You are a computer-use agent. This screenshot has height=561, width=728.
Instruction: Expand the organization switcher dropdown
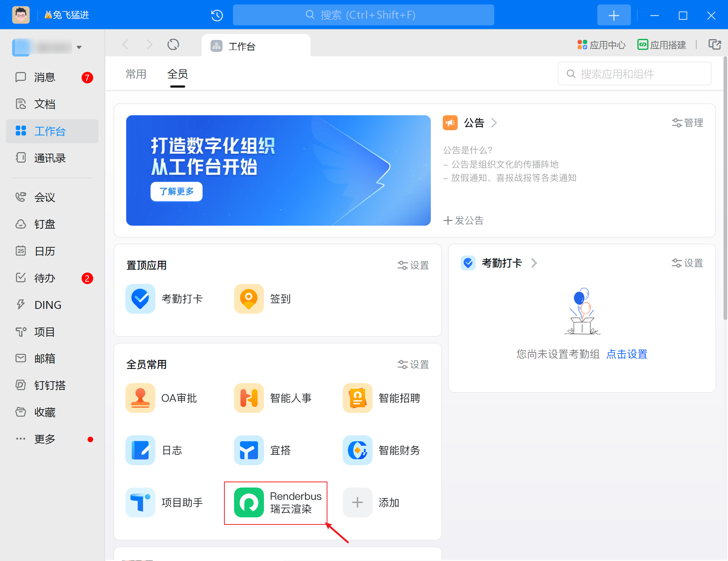pyautogui.click(x=79, y=47)
